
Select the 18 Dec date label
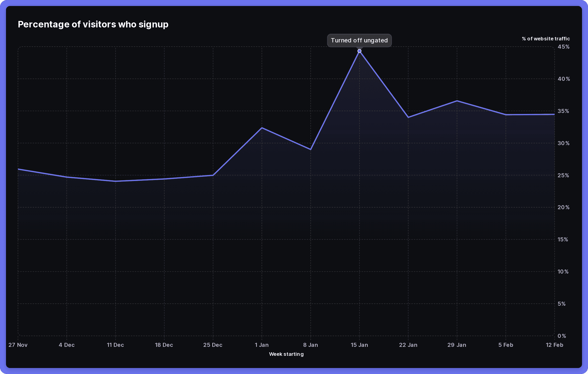(x=164, y=345)
